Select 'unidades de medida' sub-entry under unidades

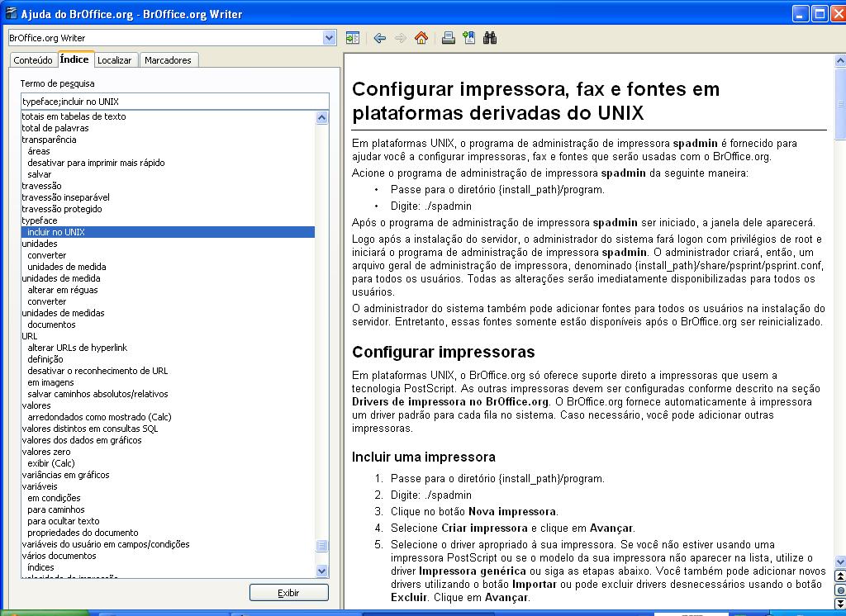tap(66, 267)
